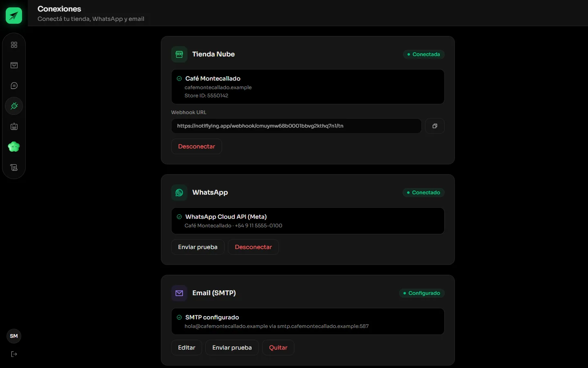Disconnect the Tienda Nube store
This screenshot has width=588, height=368.
click(x=196, y=146)
